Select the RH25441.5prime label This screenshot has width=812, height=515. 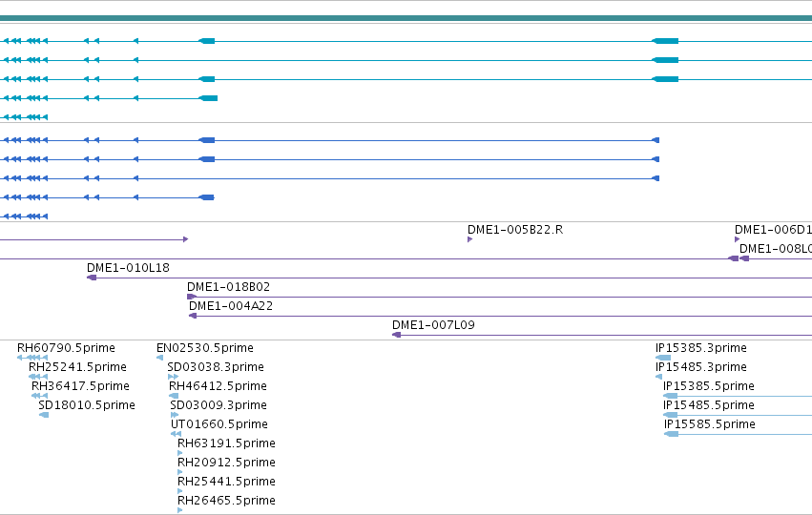coord(226,482)
